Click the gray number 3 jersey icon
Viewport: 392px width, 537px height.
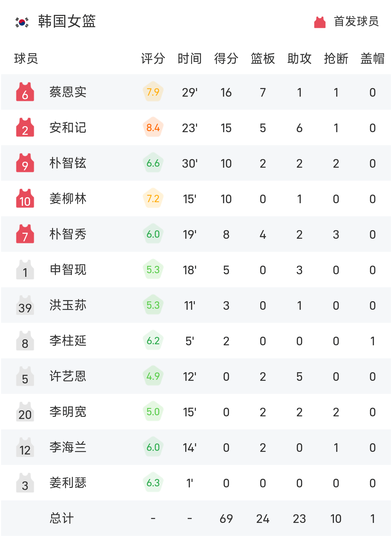[25, 483]
